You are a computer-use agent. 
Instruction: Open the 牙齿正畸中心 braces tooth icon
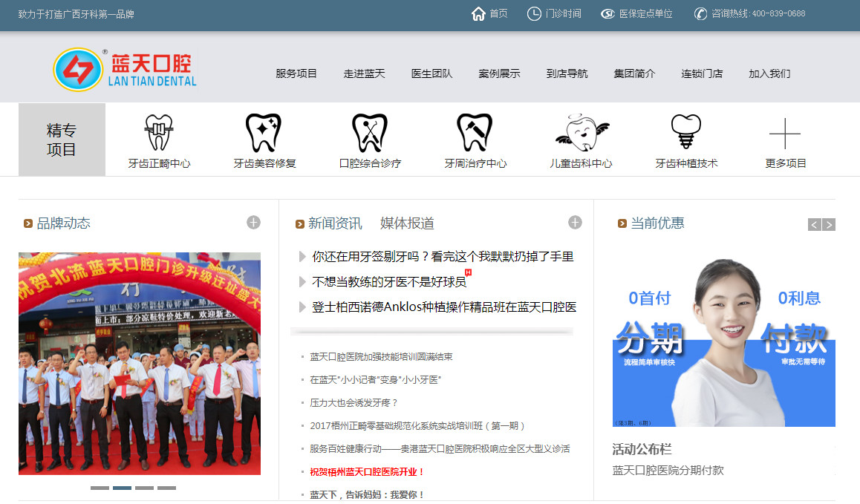tap(159, 132)
